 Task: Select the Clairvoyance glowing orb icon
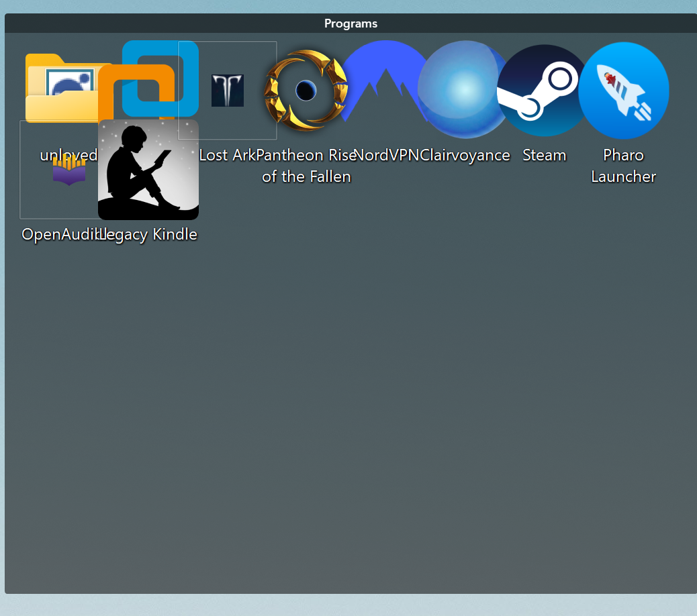(x=463, y=89)
